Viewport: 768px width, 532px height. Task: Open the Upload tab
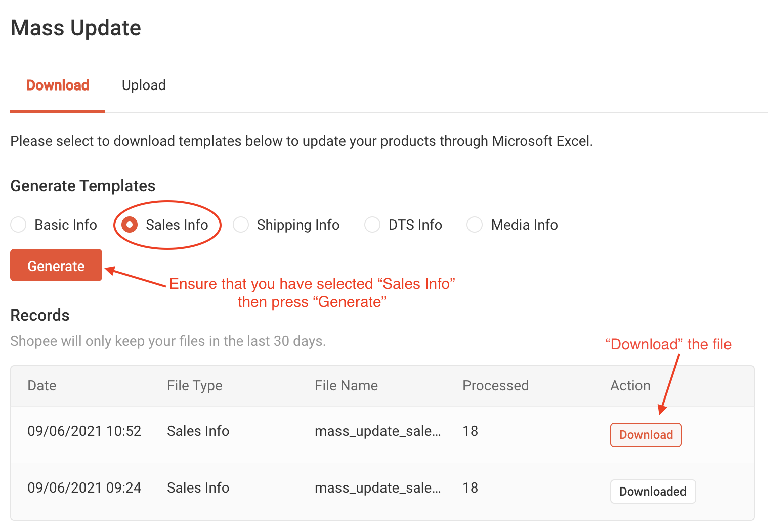(144, 85)
